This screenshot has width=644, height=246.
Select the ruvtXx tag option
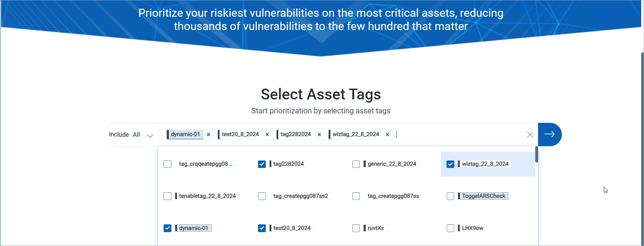coord(356,228)
